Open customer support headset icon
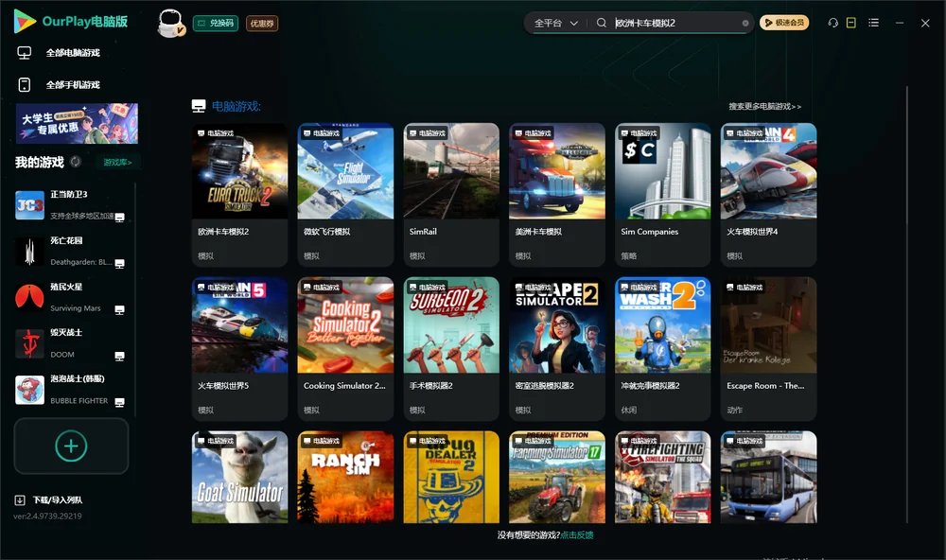This screenshot has height=560, width=946. point(833,23)
